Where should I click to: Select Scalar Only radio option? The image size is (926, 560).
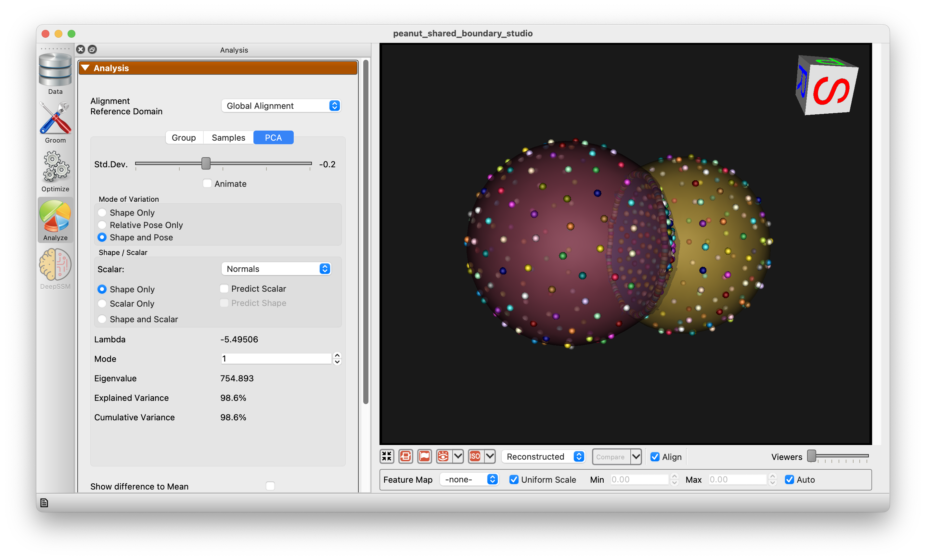tap(102, 303)
